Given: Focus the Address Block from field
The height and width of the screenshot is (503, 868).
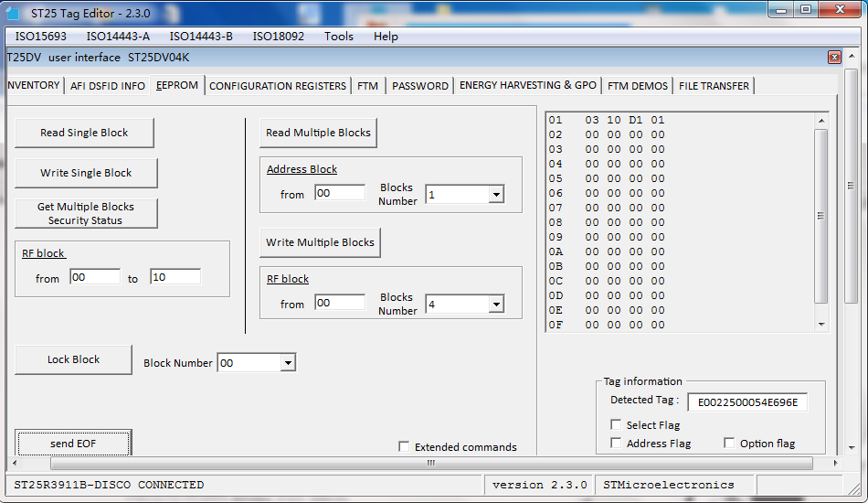Looking at the screenshot, I should coord(340,193).
